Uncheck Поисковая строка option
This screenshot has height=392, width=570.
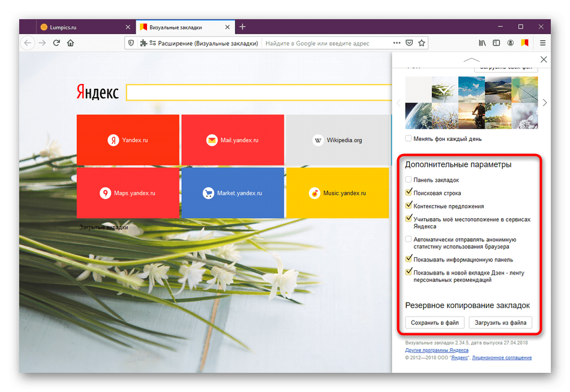(409, 192)
